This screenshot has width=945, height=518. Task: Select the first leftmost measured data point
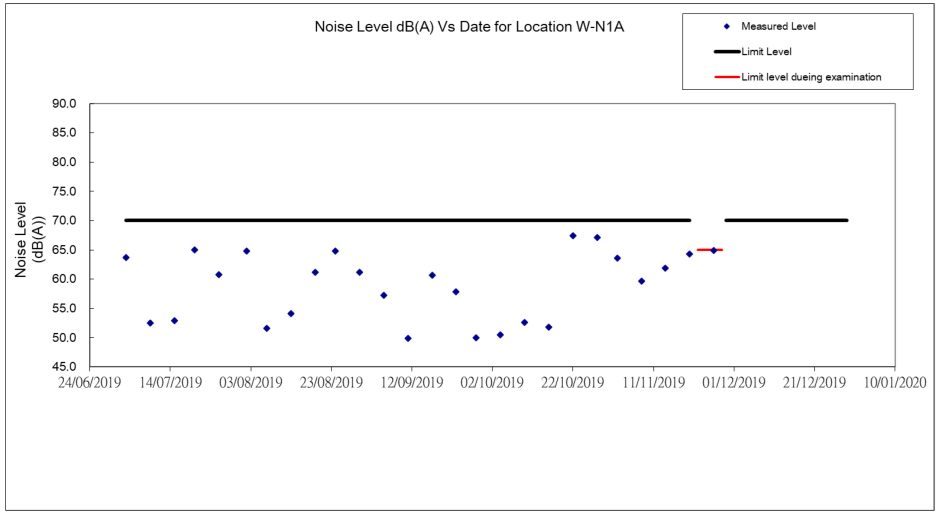pyautogui.click(x=126, y=257)
